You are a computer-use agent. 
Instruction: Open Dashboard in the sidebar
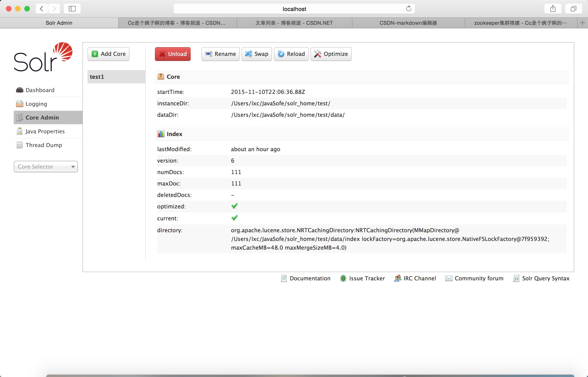(x=48, y=90)
